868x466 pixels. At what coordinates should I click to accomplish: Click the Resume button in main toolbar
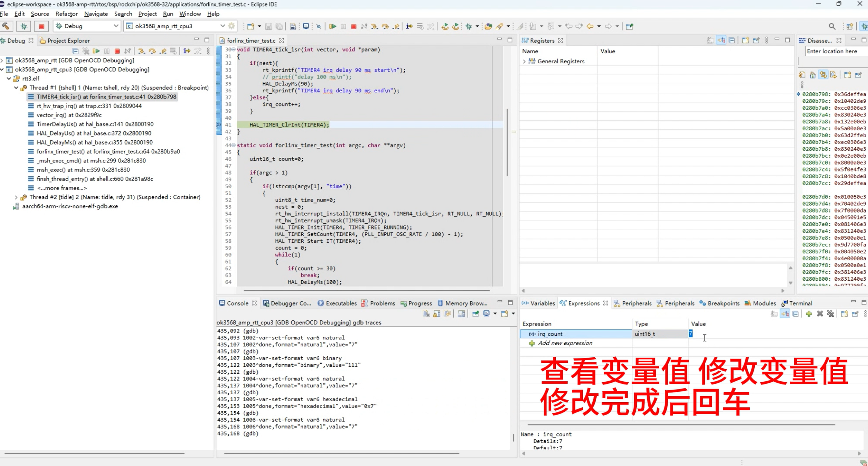pos(333,26)
